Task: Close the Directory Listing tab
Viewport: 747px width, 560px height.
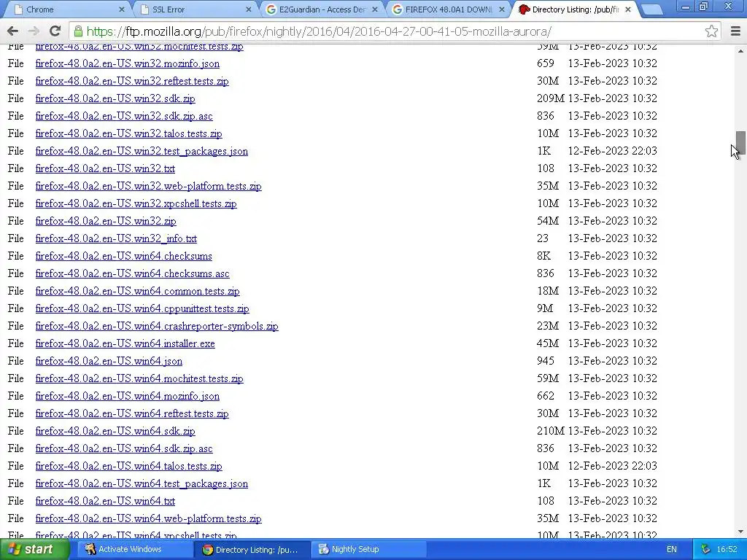Action: pos(628,9)
